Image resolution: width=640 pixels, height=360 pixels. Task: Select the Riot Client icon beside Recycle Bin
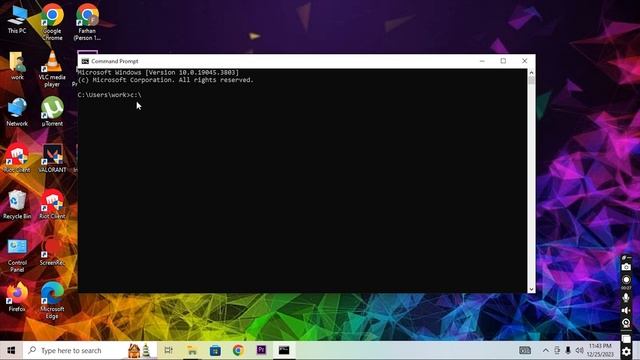[x=52, y=205]
